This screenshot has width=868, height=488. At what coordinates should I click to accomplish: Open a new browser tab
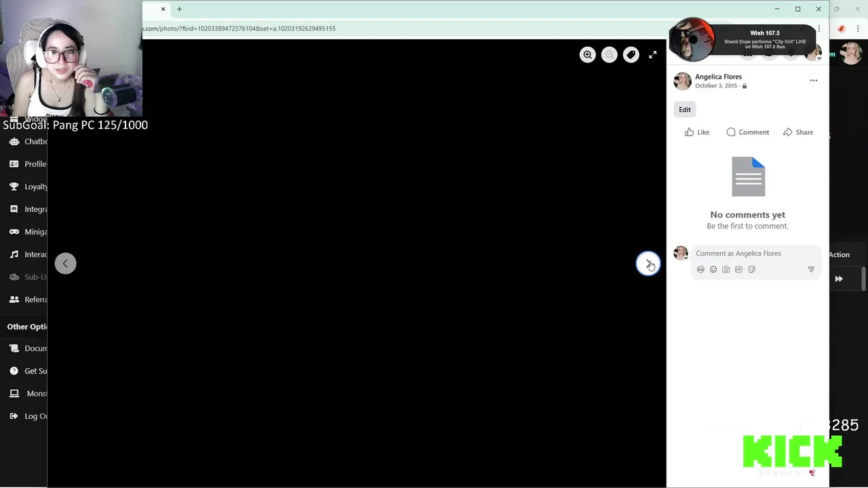pyautogui.click(x=179, y=9)
